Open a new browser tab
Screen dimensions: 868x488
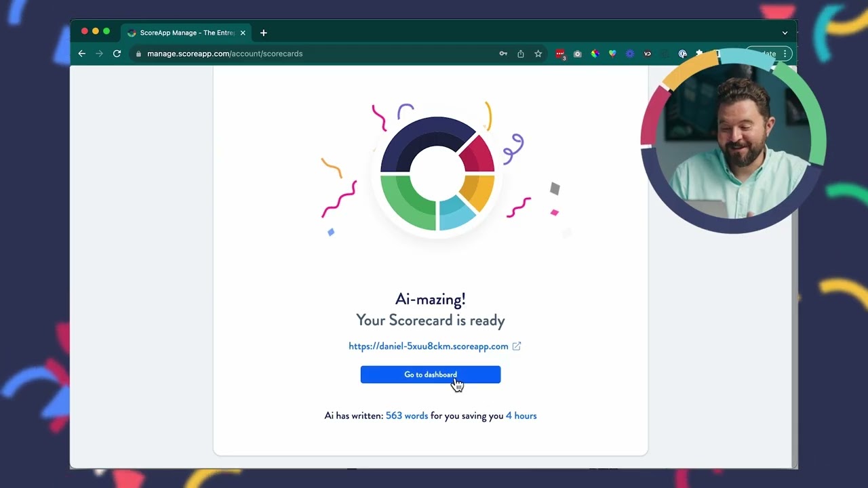pyautogui.click(x=264, y=33)
